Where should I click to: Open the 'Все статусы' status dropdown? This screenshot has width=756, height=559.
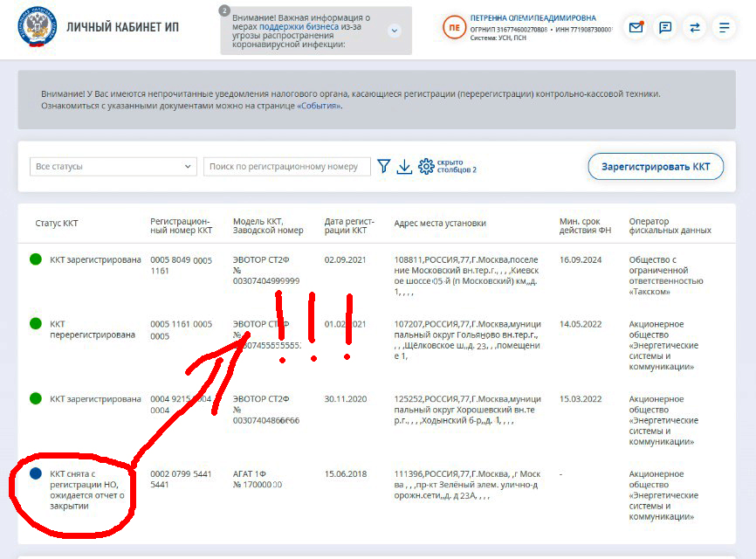pos(113,167)
